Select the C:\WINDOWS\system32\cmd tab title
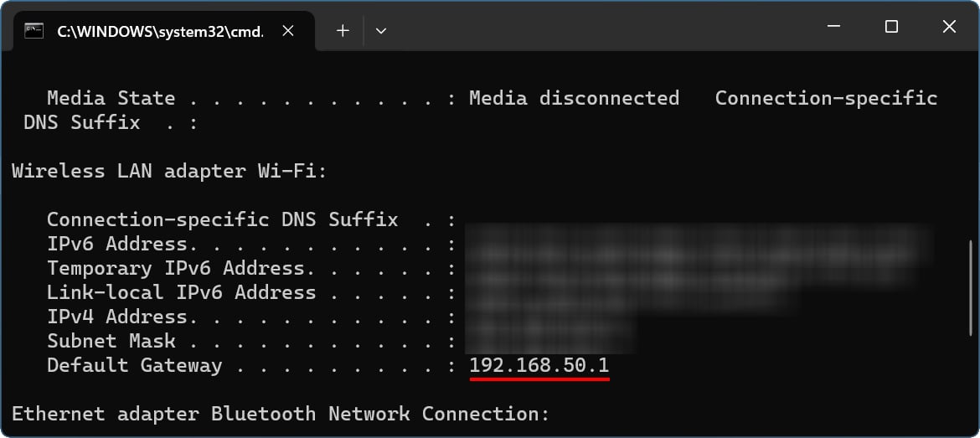This screenshot has height=438, width=980. [159, 31]
